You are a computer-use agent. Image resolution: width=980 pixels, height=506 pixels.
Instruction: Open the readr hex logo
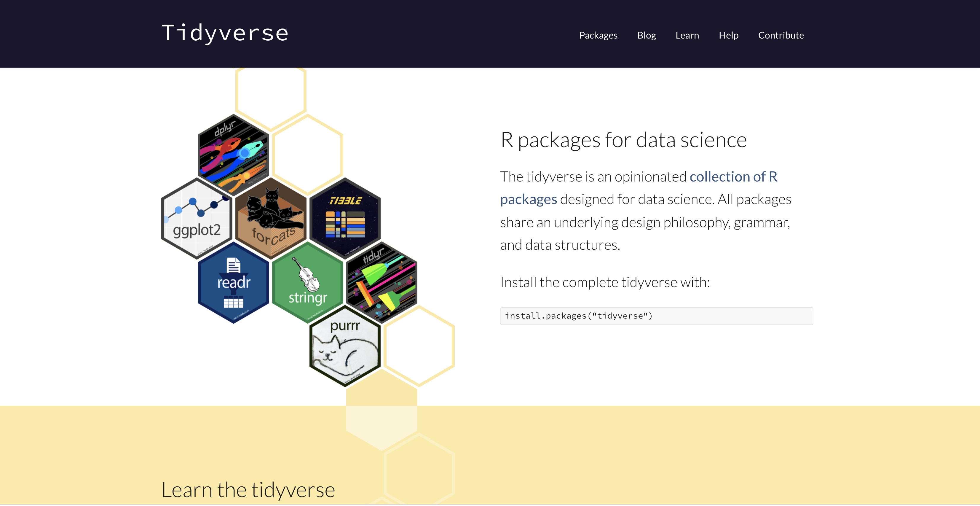pos(234,282)
